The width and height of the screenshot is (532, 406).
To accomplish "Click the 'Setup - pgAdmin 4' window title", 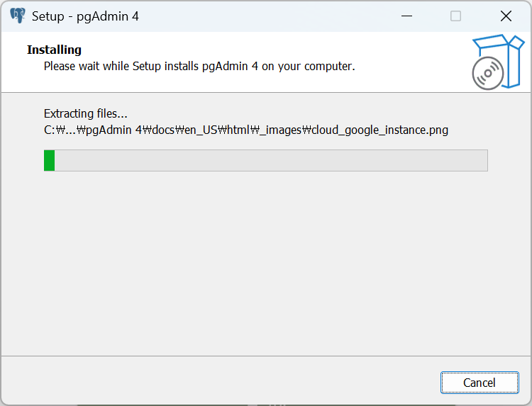I will tap(85, 16).
